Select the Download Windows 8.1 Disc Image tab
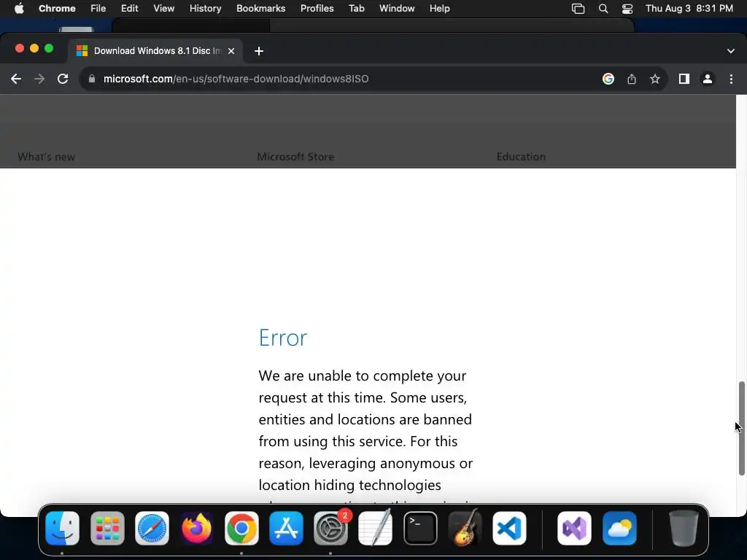Screen dimensions: 747x560 click(x=156, y=51)
